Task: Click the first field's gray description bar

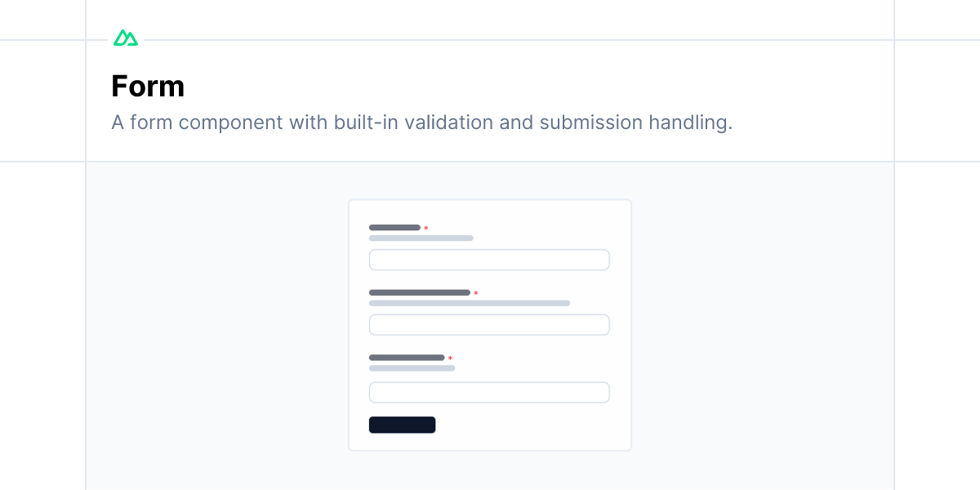Action: click(421, 238)
